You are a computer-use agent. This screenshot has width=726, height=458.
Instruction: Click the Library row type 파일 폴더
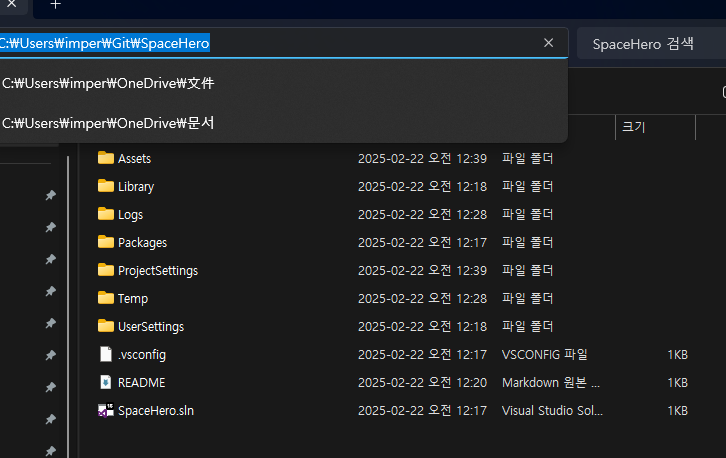tap(527, 186)
